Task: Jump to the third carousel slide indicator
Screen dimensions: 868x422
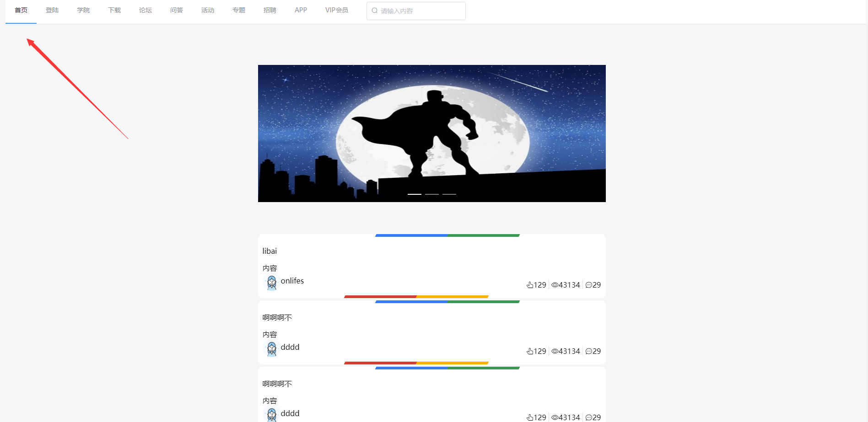Action: click(x=449, y=194)
